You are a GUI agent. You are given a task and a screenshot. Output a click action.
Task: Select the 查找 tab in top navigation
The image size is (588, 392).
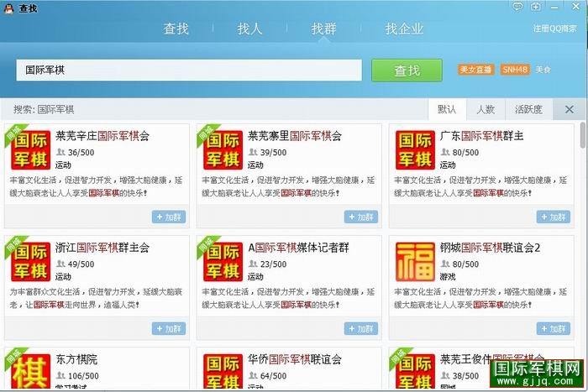[176, 29]
